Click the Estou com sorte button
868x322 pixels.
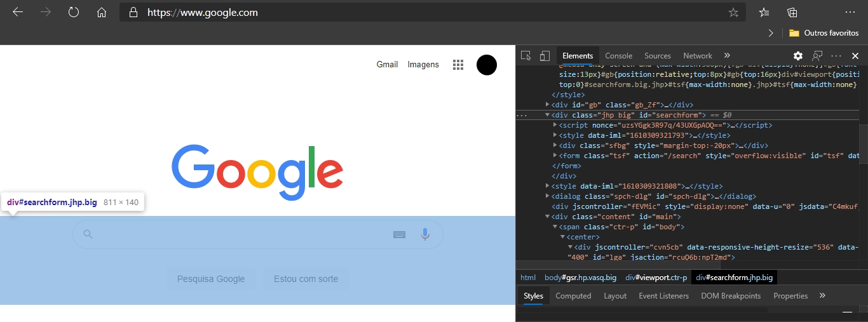pyautogui.click(x=306, y=279)
